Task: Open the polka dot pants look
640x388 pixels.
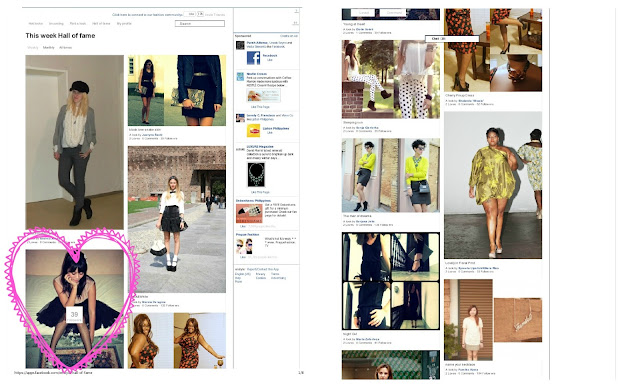Action: (x=391, y=79)
